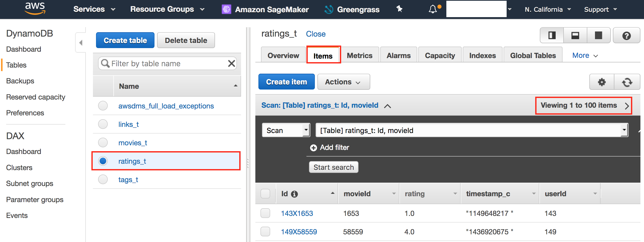
Task: Sort tables by Name column header
Action: [x=177, y=86]
